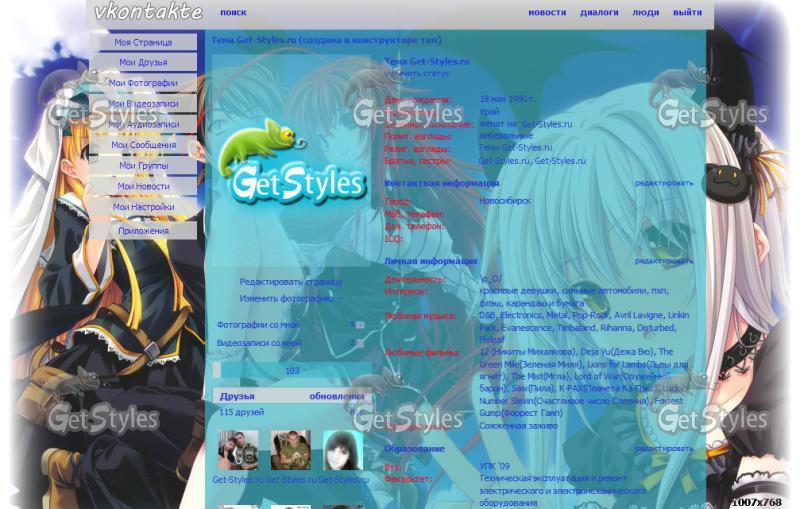Select Мои Друзья sidebar item

[143, 62]
